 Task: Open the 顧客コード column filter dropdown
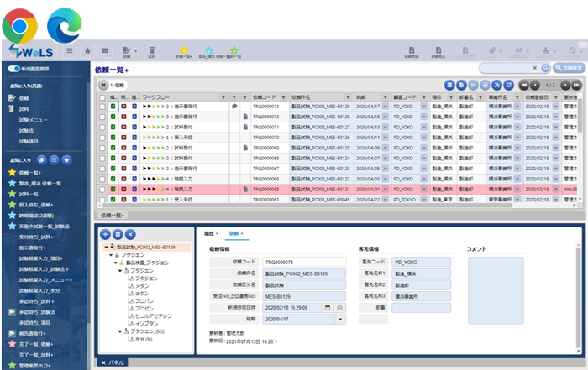point(423,97)
